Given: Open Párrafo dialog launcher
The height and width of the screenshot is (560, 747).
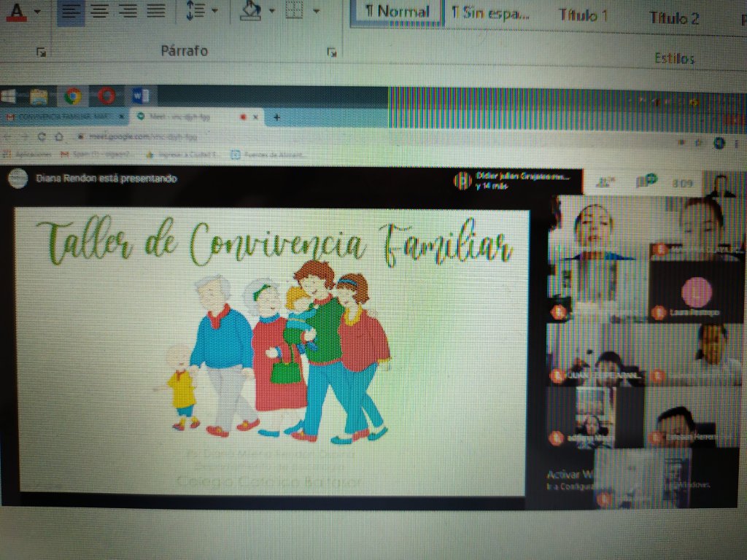Looking at the screenshot, I should tap(332, 52).
